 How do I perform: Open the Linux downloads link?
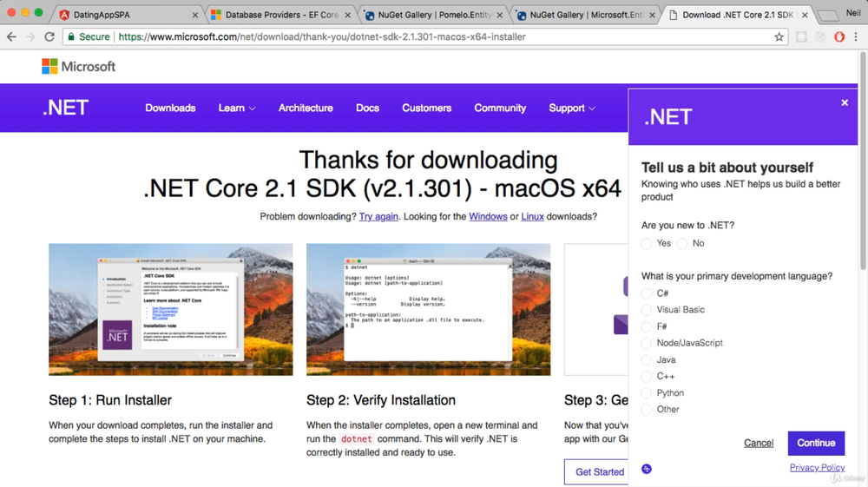coord(533,216)
